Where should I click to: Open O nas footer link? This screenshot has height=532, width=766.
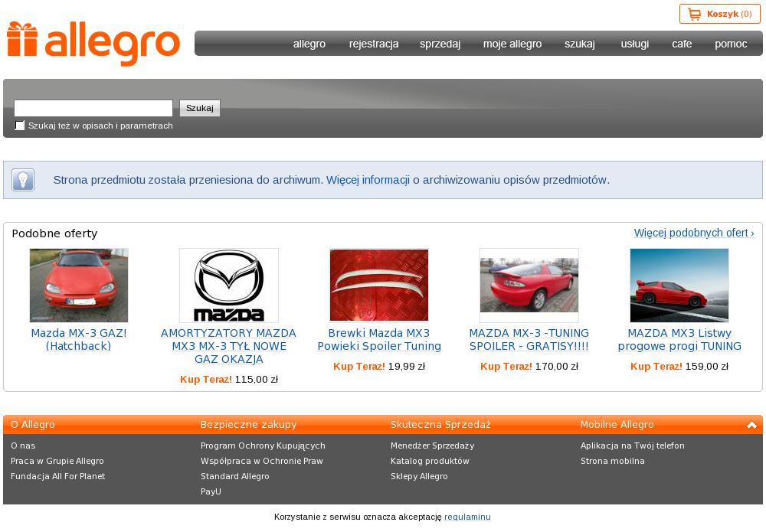23,446
